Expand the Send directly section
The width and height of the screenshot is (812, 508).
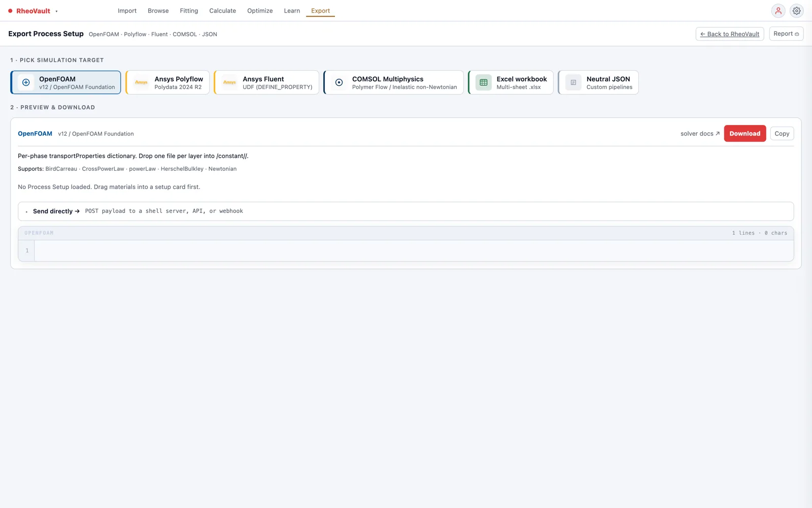406,211
